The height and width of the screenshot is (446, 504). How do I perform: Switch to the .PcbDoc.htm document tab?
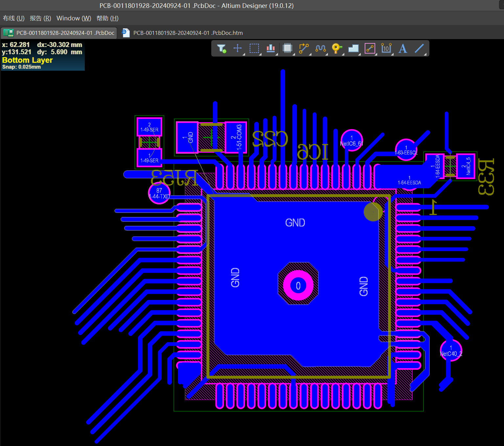click(x=183, y=33)
